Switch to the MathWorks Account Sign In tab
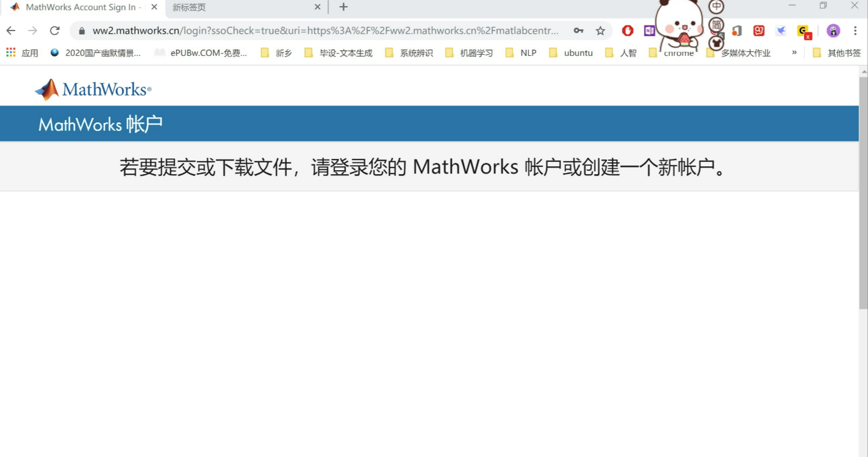This screenshot has height=457, width=868. [83, 7]
